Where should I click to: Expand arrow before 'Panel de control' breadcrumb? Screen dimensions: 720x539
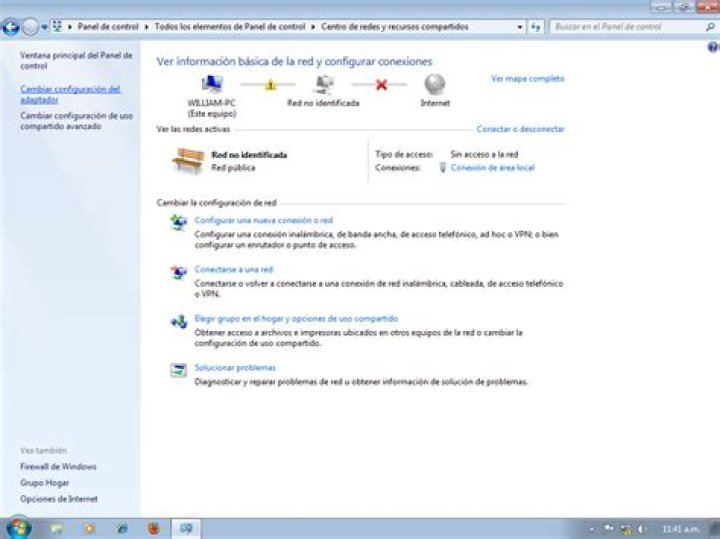[x=70, y=27]
